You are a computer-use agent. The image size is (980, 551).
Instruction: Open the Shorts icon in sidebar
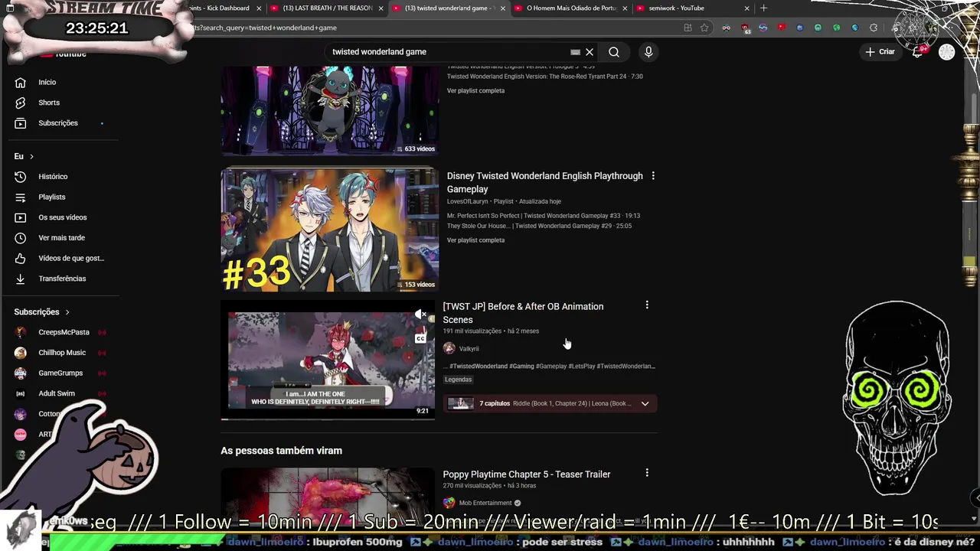[21, 103]
